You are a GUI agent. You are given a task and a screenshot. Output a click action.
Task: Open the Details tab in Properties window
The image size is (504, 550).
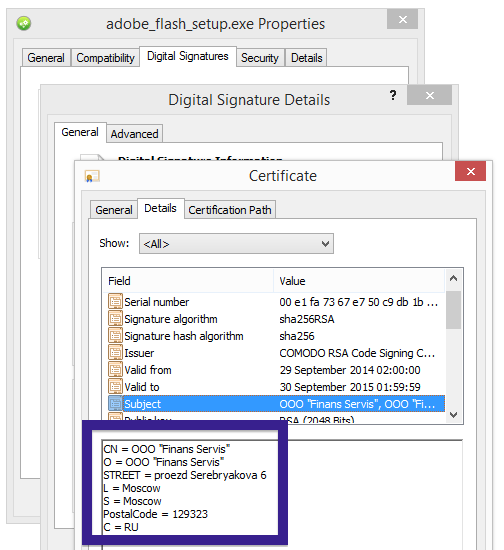(307, 58)
